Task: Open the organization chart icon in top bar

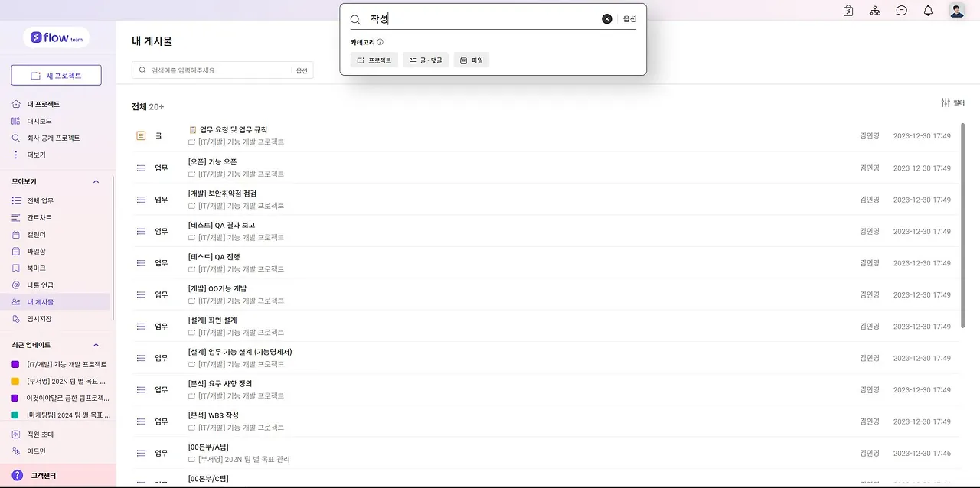Action: tap(875, 11)
